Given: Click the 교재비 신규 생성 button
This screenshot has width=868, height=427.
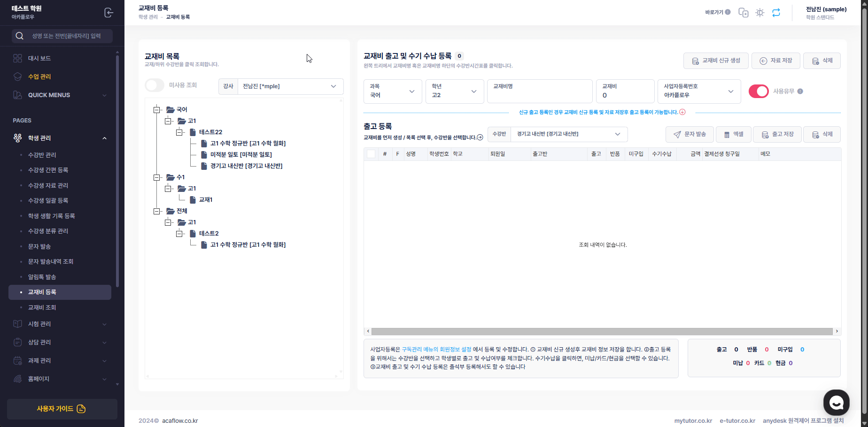Looking at the screenshot, I should [715, 61].
